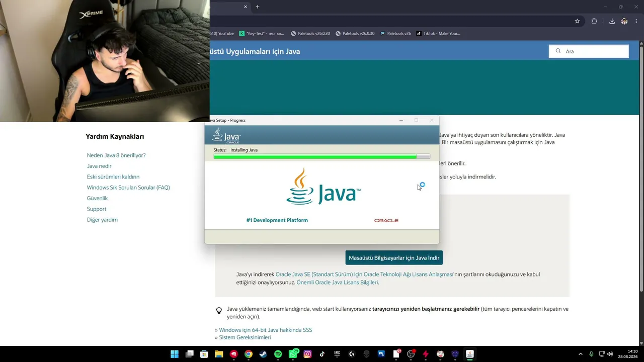This screenshot has height=362, width=644.
Task: Click the 'Status: Installing Java' text
Action: [x=235, y=150]
